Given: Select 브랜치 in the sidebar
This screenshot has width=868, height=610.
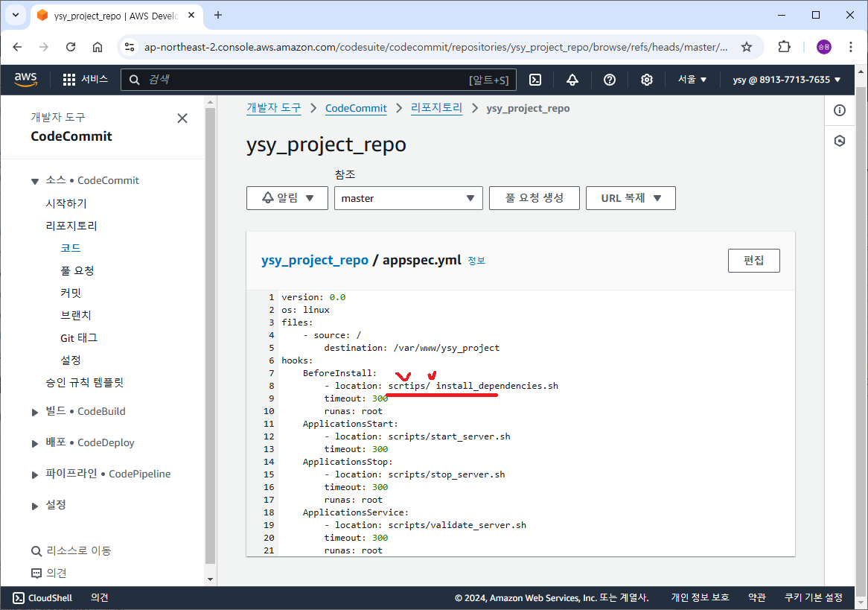Looking at the screenshot, I should coord(75,315).
